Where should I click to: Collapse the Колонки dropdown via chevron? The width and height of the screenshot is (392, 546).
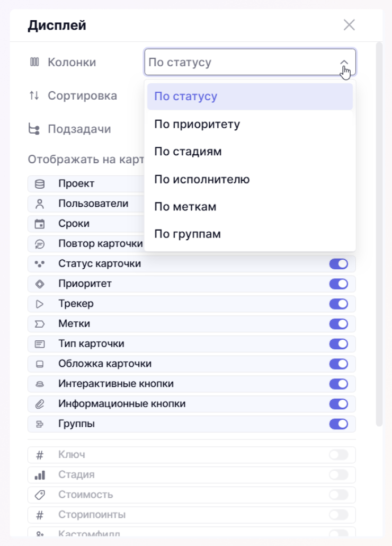tap(344, 63)
